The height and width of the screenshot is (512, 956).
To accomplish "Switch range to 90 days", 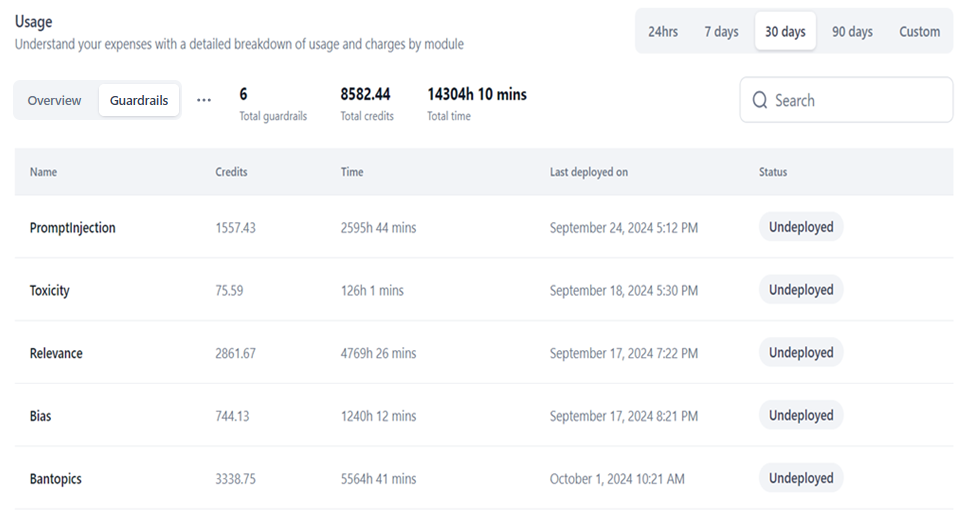I will [852, 31].
